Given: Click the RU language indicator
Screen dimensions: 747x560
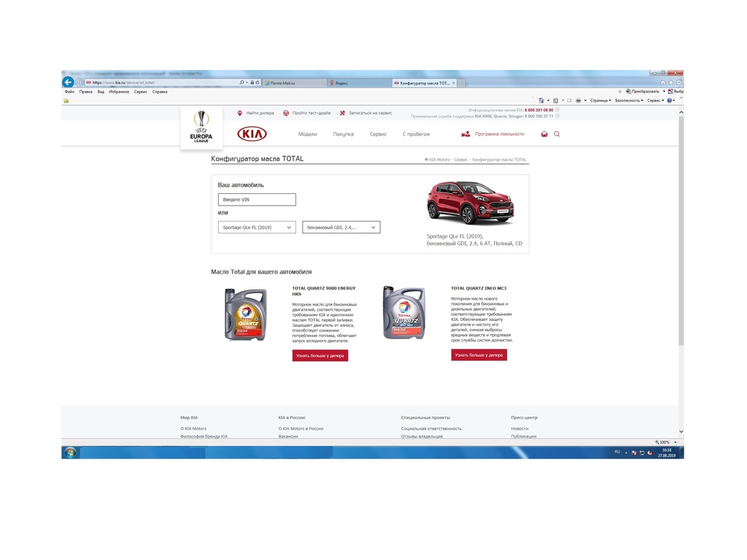Looking at the screenshot, I should pyautogui.click(x=617, y=452).
